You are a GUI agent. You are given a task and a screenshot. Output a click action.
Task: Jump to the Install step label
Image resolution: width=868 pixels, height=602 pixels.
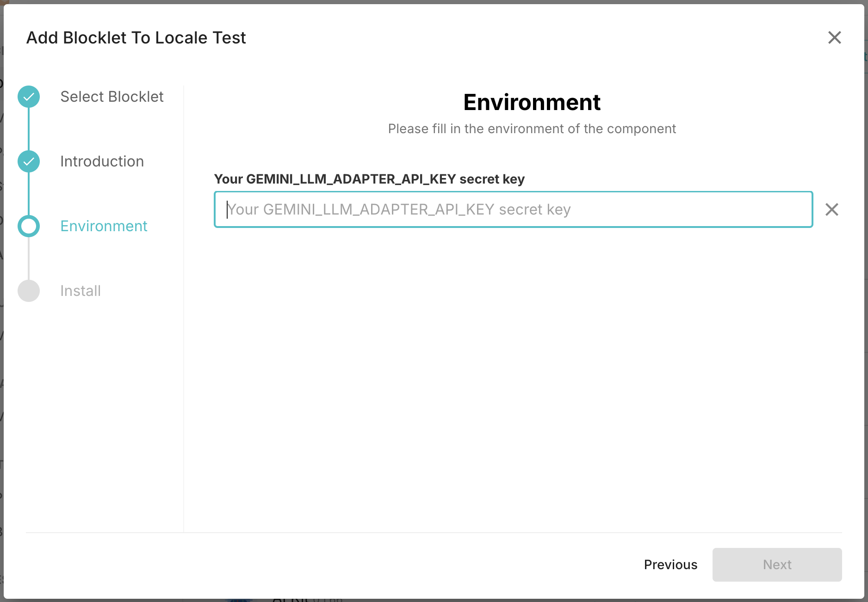[x=81, y=291]
